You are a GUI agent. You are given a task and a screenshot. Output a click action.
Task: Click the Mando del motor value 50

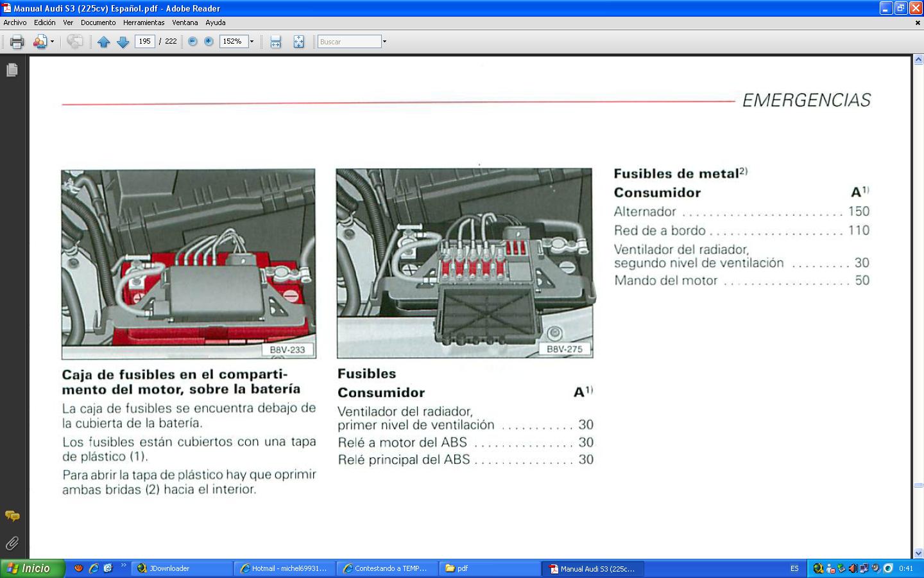[862, 281]
